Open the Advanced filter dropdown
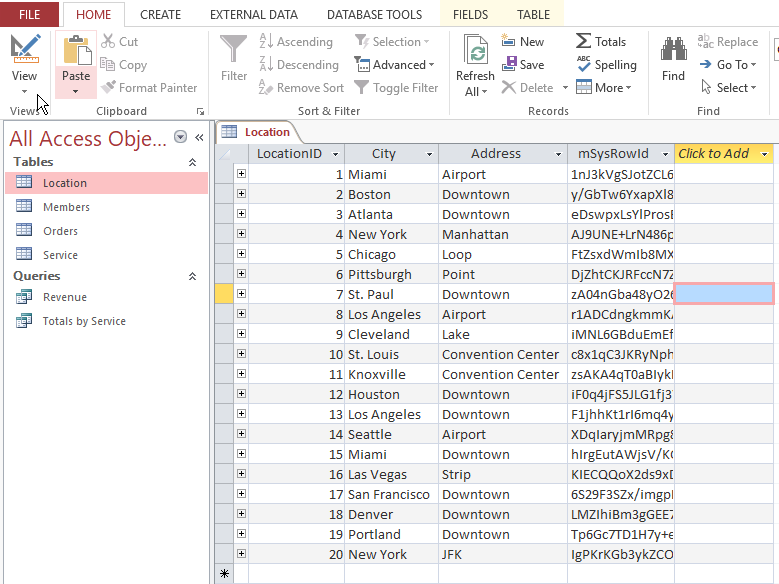Screen dimensions: 779x584 click(x=394, y=64)
